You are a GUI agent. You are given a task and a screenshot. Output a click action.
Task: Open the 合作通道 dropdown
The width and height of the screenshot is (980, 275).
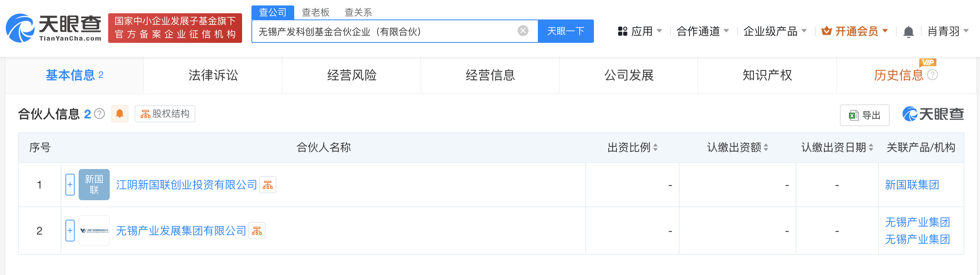point(703,31)
